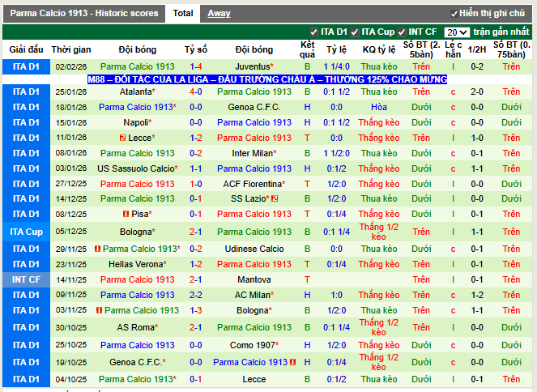Open Inter Milan team link
537x392 pixels.
pyautogui.click(x=253, y=153)
